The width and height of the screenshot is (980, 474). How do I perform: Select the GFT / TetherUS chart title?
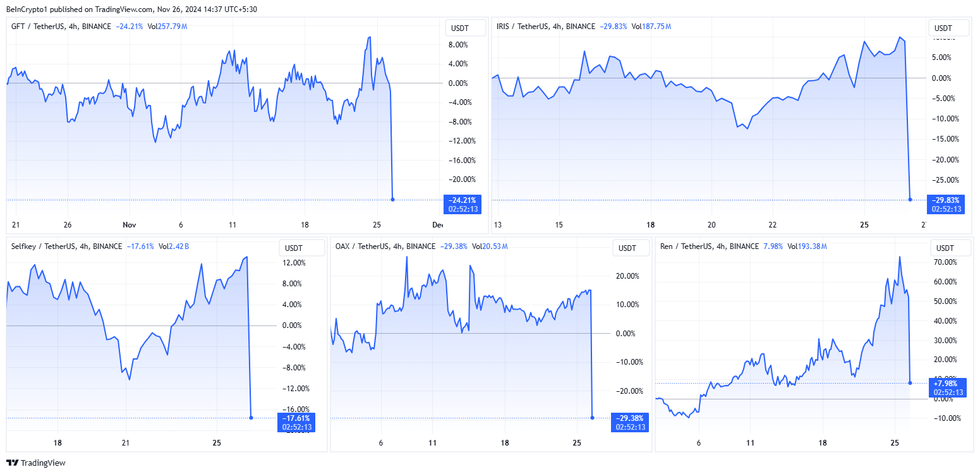pos(39,27)
